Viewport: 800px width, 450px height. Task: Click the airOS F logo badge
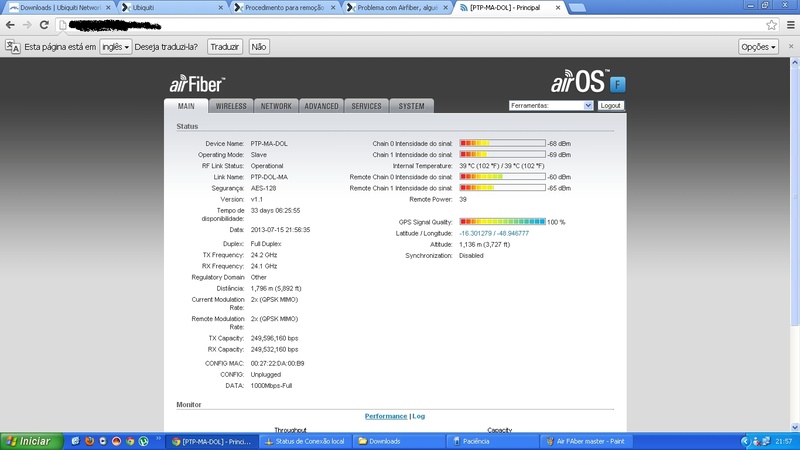[x=617, y=84]
